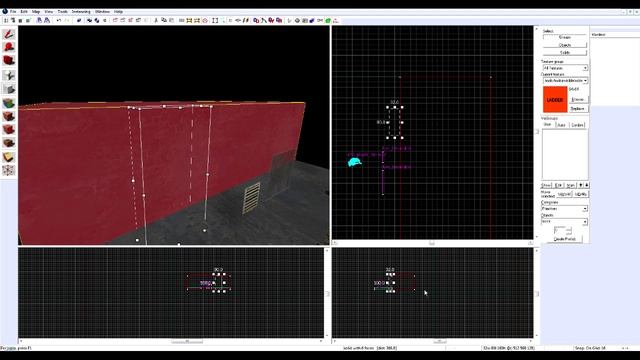
Task: Toggle the 3D grid display
Action: tap(13, 20)
